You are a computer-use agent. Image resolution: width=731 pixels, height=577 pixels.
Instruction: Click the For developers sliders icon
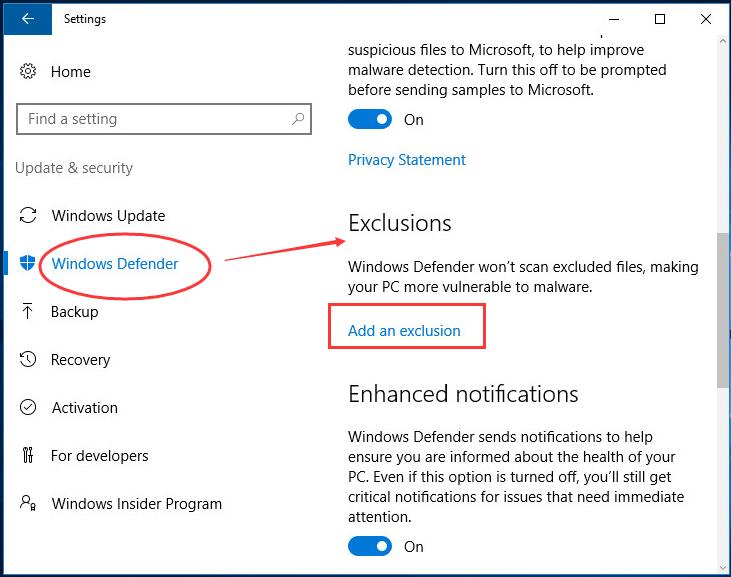29,456
